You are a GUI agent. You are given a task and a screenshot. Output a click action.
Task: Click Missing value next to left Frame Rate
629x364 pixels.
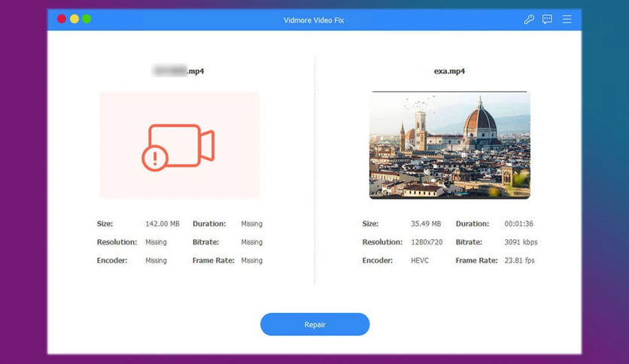click(x=251, y=260)
